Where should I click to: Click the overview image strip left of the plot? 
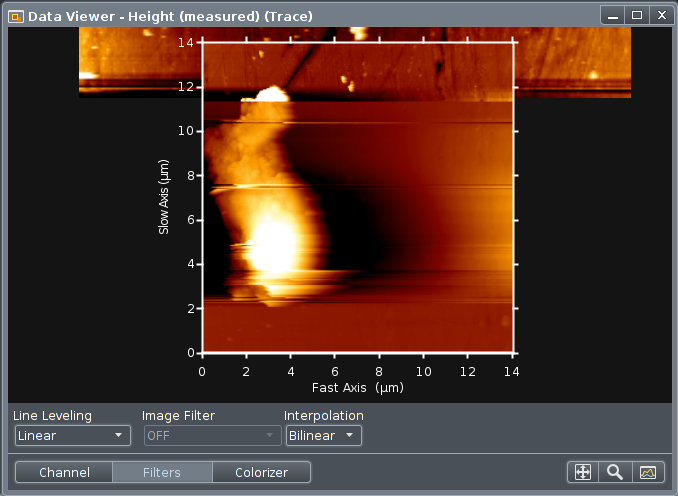(140, 62)
